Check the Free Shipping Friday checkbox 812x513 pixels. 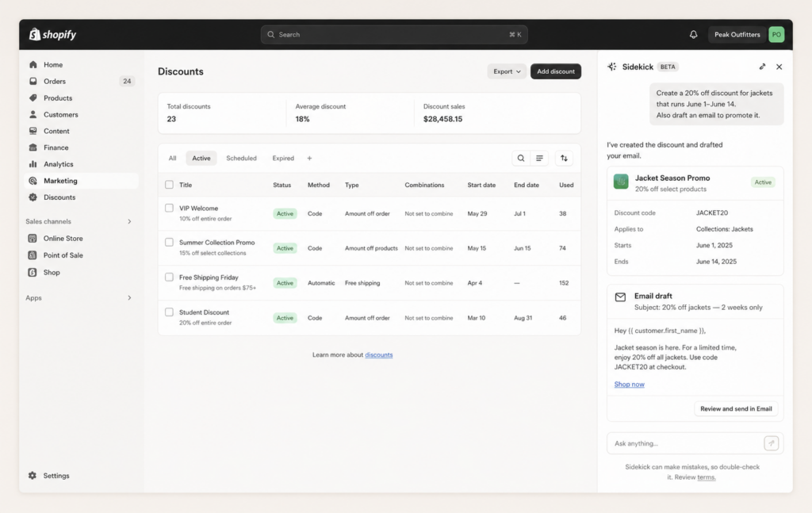[170, 278]
